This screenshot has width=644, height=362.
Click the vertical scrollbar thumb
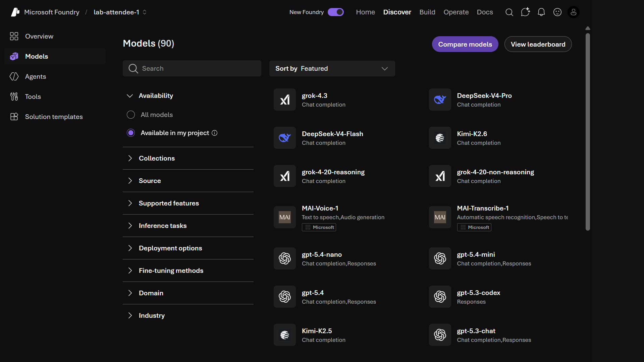click(588, 132)
